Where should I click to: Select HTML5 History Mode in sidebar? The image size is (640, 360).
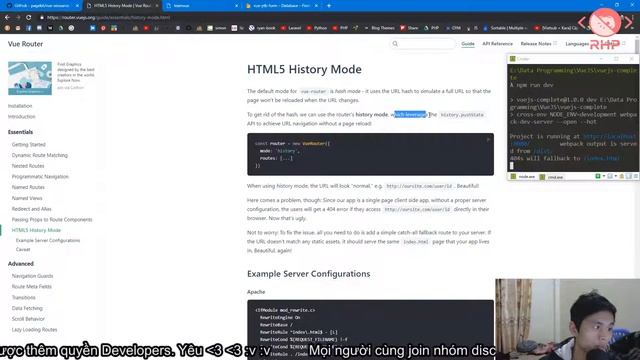click(x=36, y=231)
